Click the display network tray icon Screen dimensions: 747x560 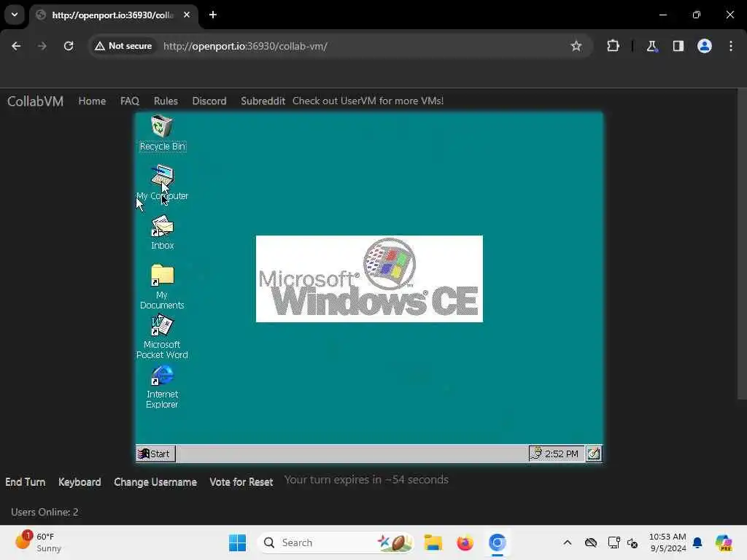click(x=614, y=542)
